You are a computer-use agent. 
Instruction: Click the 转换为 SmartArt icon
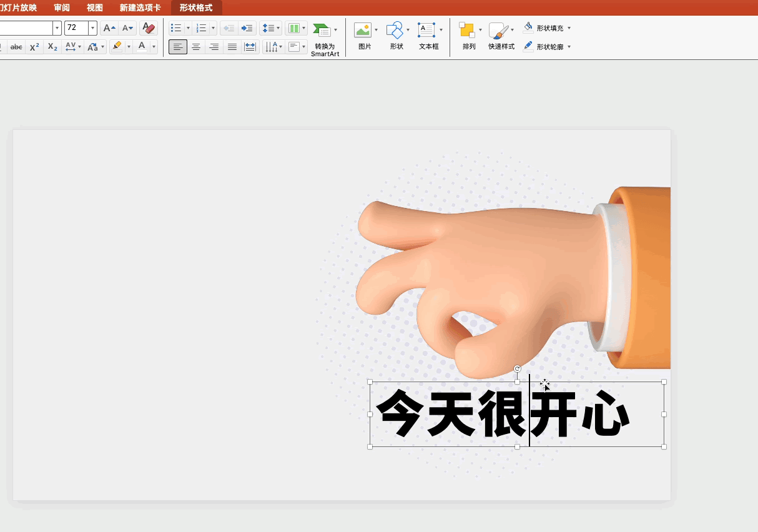tap(322, 30)
